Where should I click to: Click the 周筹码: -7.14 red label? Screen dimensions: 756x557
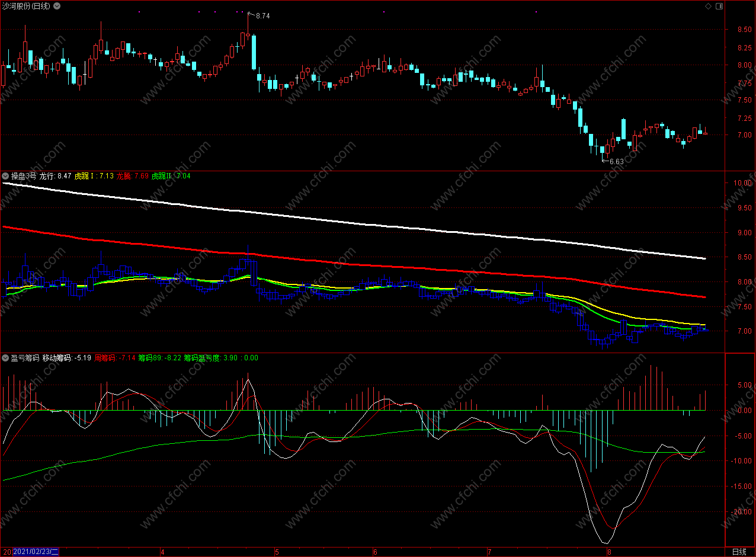tap(116, 358)
